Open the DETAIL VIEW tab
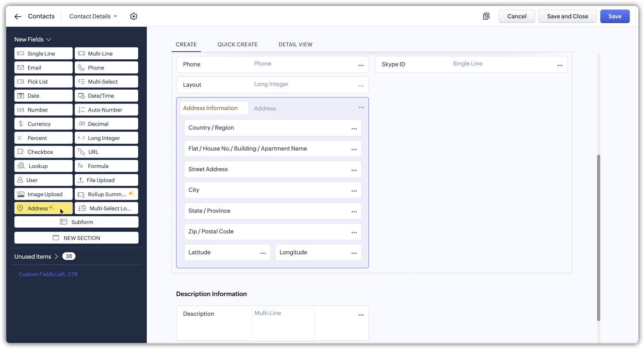This screenshot has width=644, height=349. 295,44
